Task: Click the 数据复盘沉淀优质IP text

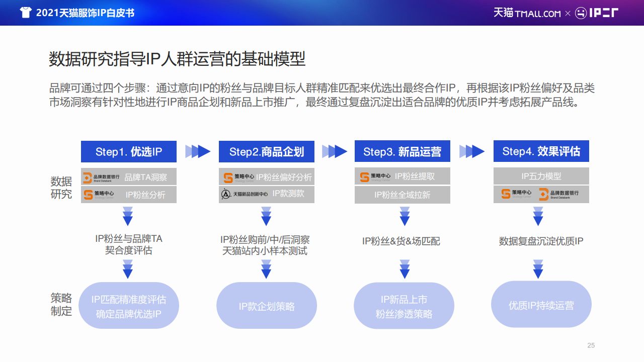Action: 541,241
